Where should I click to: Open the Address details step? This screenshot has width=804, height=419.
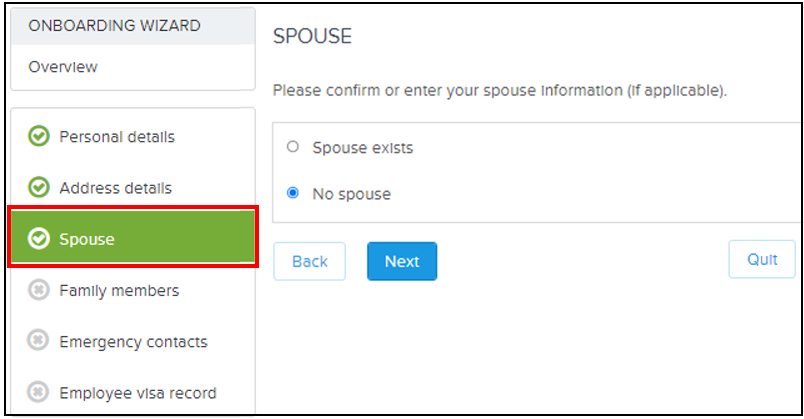115,188
